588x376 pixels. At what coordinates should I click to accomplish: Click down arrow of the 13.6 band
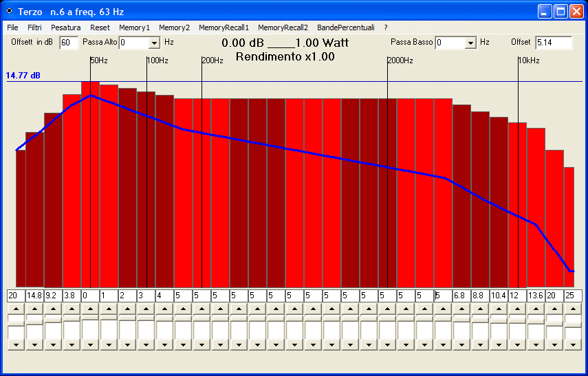[x=536, y=345]
